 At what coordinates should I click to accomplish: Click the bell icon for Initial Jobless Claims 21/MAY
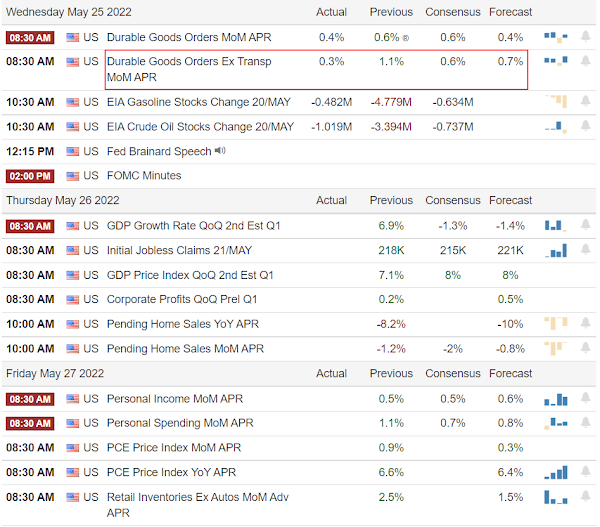click(585, 250)
